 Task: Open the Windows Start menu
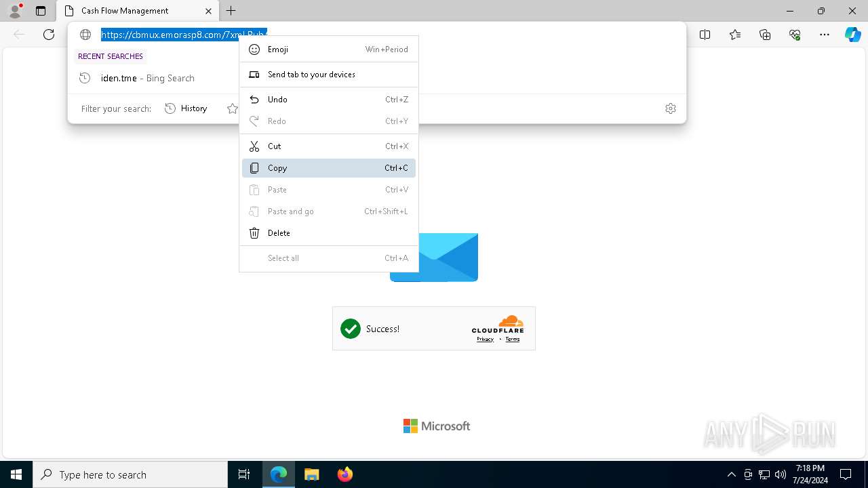click(16, 474)
